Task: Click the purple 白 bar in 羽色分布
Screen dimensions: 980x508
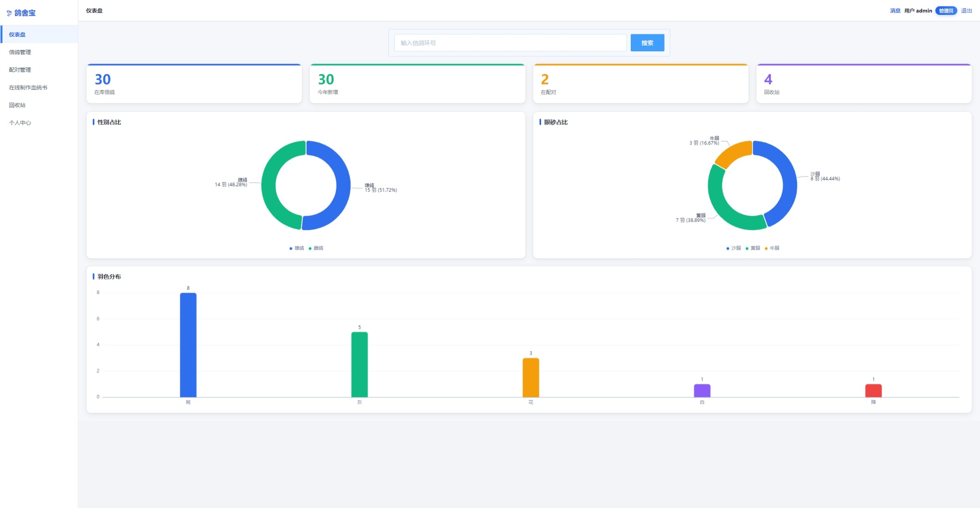Action: coord(702,391)
